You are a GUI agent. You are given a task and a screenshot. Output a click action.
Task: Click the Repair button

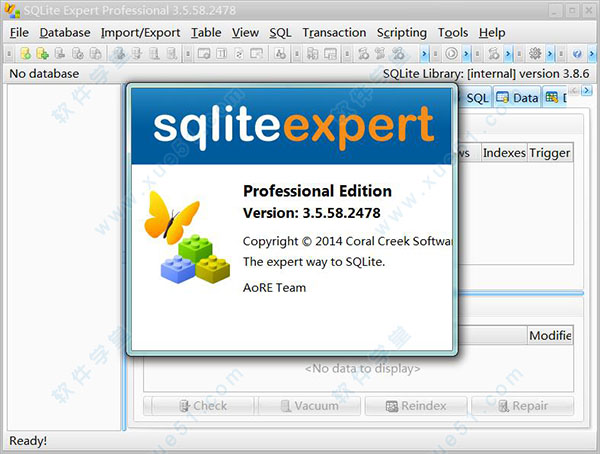pyautogui.click(x=523, y=406)
